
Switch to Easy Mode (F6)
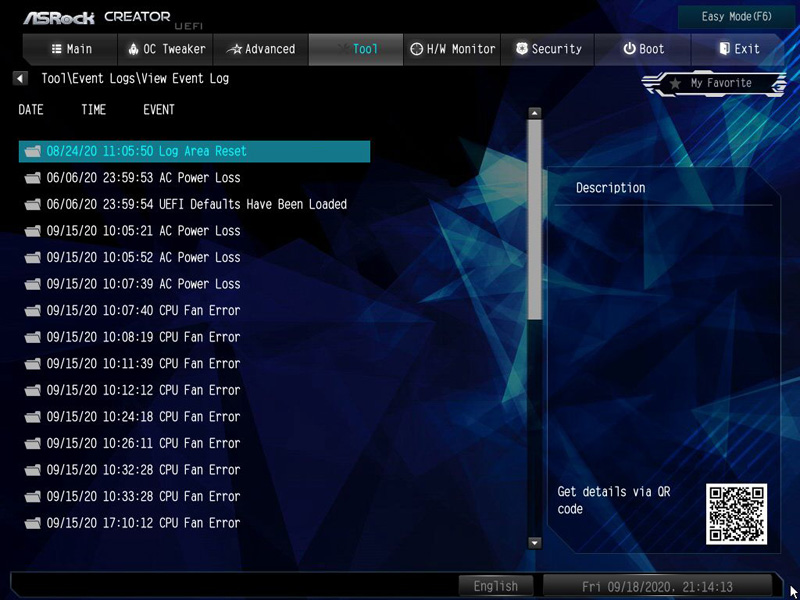tap(737, 17)
